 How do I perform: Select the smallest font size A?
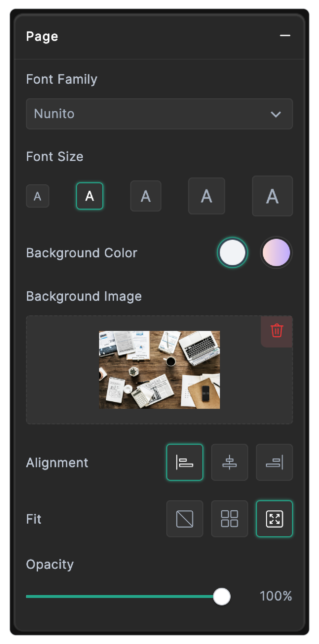(38, 196)
